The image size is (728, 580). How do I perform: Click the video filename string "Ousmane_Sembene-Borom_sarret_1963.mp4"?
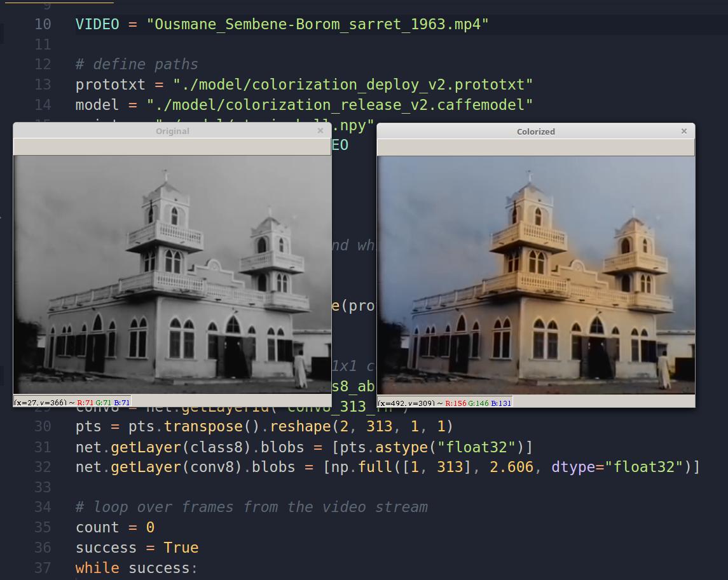(x=317, y=24)
